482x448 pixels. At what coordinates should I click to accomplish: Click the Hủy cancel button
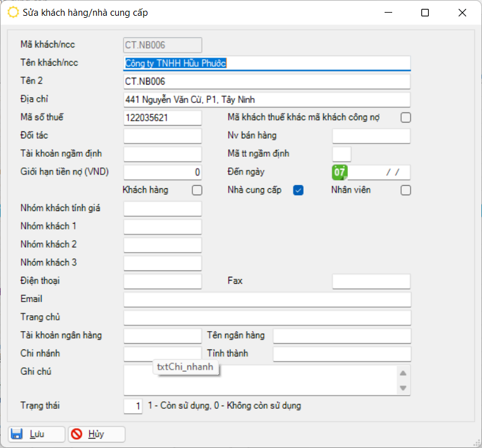96,434
